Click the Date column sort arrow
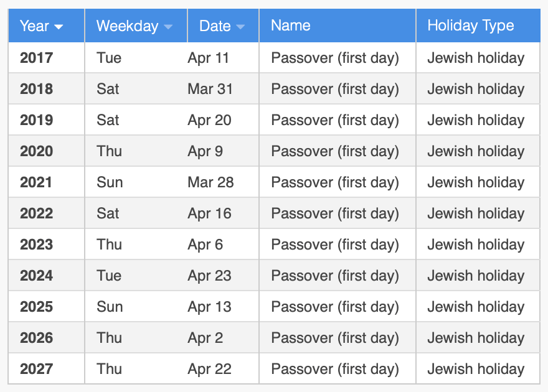 (240, 27)
